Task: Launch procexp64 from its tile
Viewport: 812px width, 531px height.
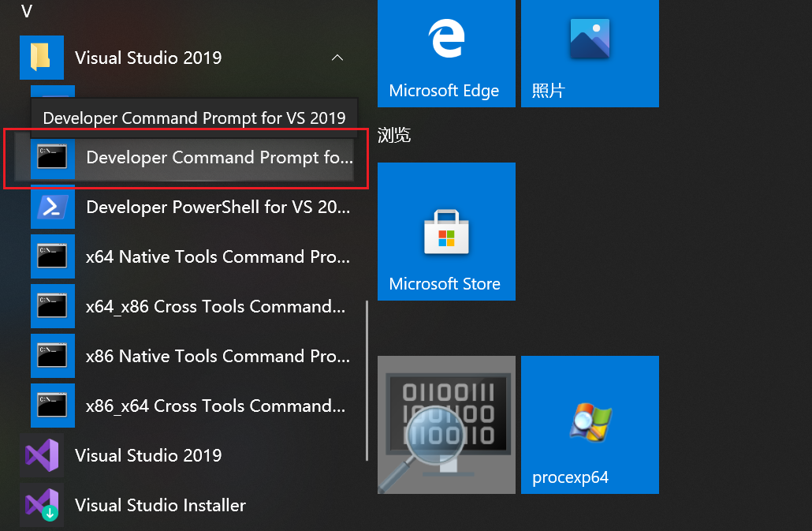Action: 590,424
